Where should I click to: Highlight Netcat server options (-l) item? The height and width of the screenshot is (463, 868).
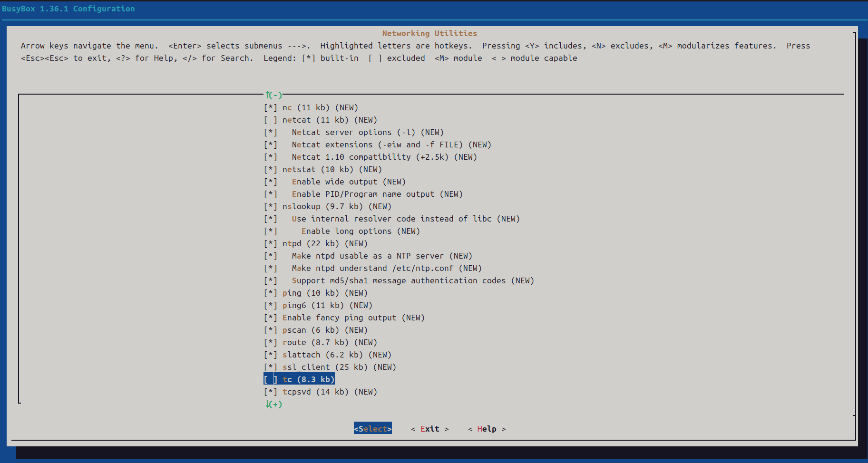pyautogui.click(x=367, y=133)
